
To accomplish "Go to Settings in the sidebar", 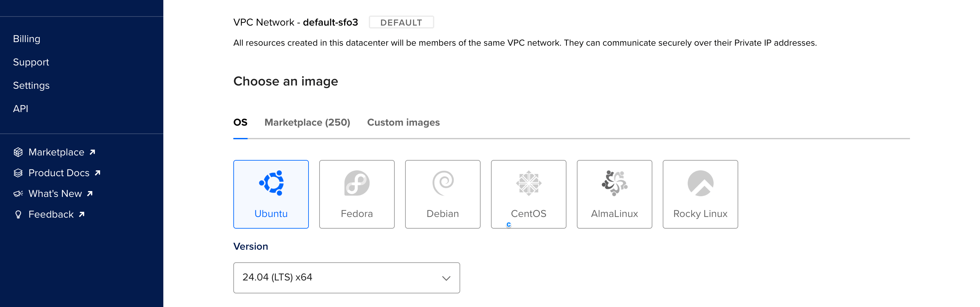I will [31, 85].
